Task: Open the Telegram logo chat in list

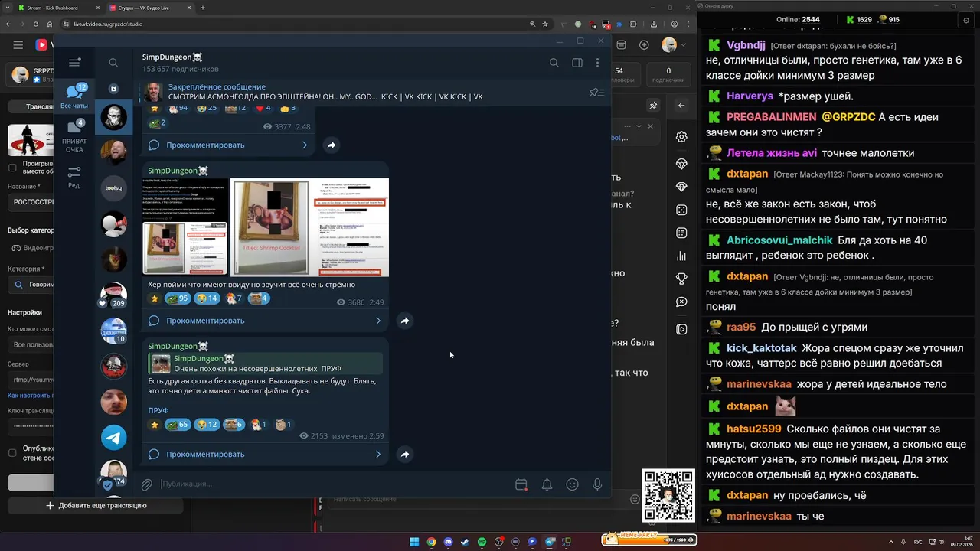Action: [x=114, y=438]
